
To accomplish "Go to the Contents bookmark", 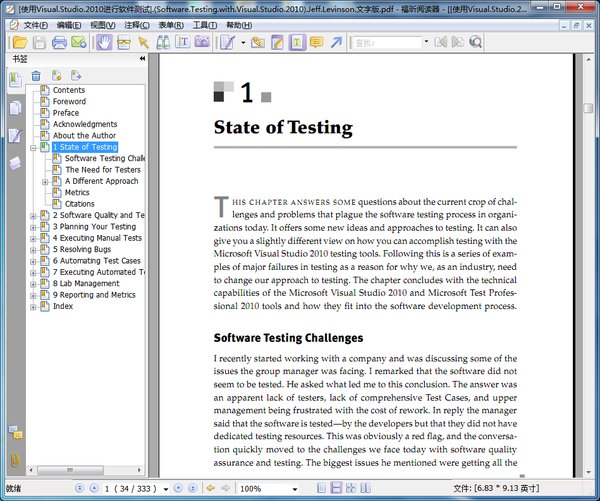I will click(x=69, y=90).
